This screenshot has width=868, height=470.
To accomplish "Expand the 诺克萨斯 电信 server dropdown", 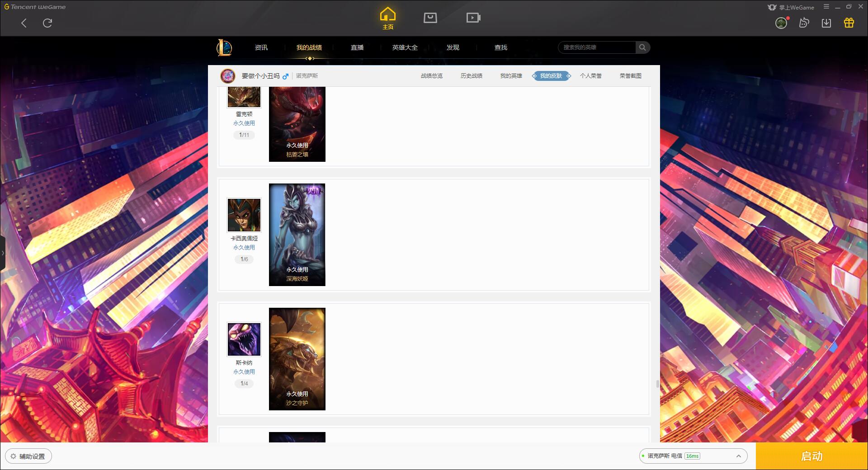I will [x=693, y=456].
